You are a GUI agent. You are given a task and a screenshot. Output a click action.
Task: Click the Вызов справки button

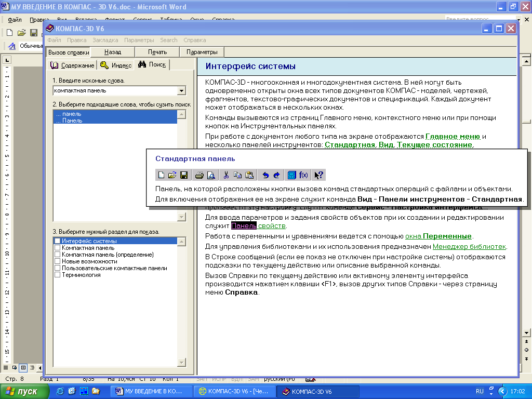(69, 52)
